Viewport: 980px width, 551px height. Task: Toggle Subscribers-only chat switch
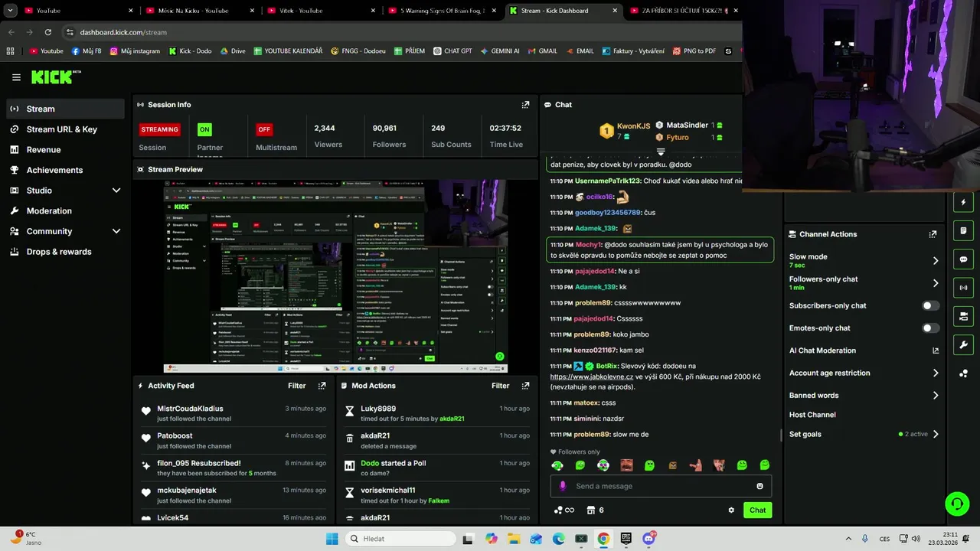point(930,305)
